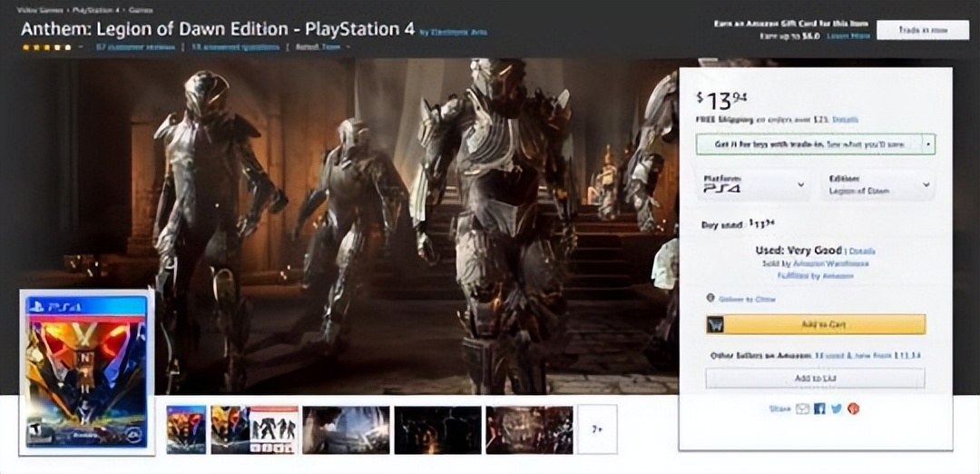This screenshot has height=474, width=980.
Task: Expand the trade-in offer arrow
Action: point(928,143)
